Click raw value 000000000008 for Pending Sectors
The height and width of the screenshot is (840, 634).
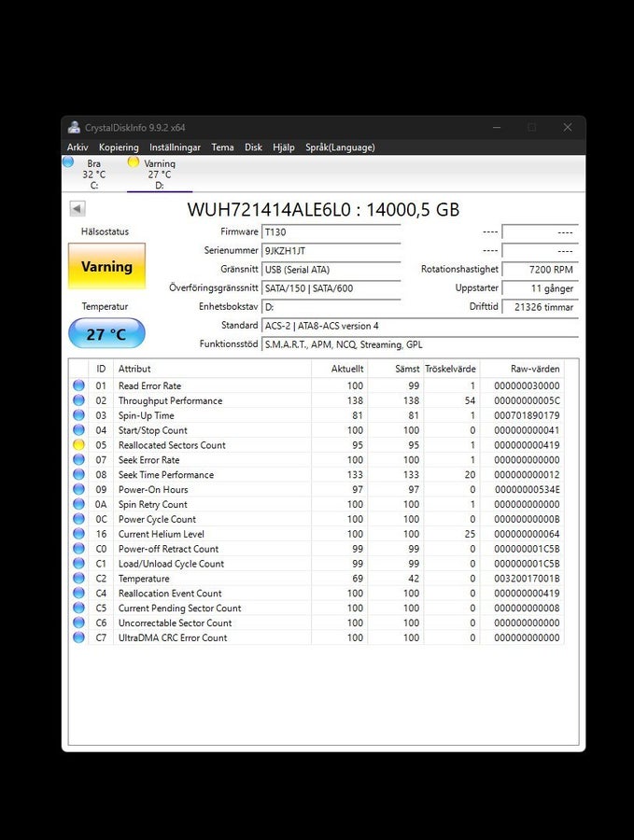[527, 608]
